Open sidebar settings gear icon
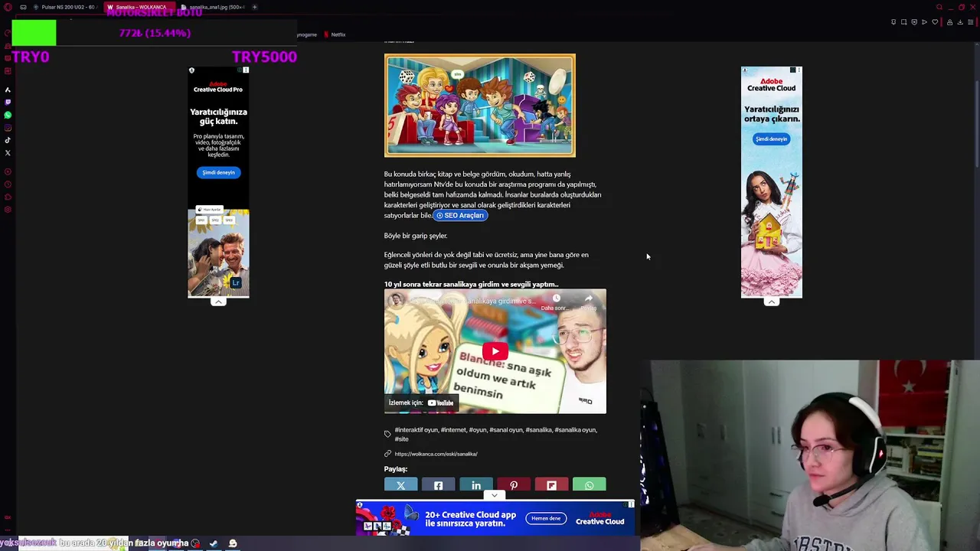Viewport: 980px width, 551px height. point(8,210)
